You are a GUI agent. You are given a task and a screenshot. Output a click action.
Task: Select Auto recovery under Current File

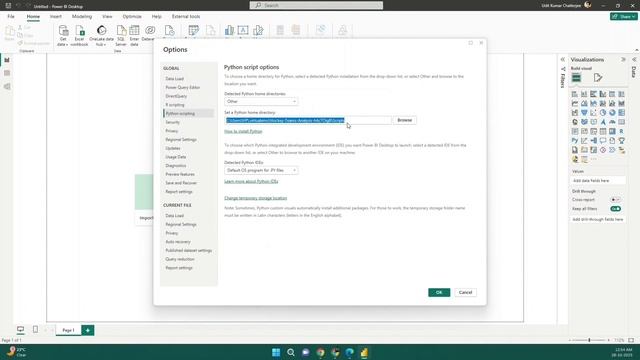[x=178, y=242]
